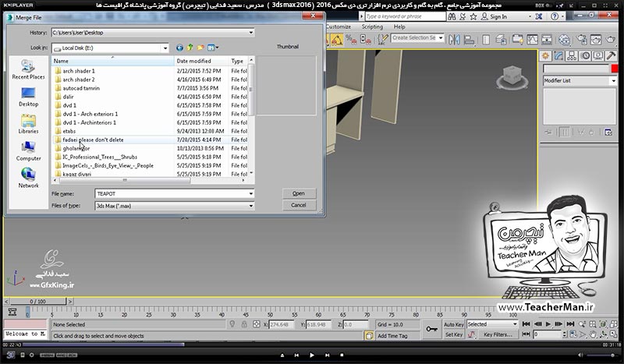Open the Key Filters button

pyautogui.click(x=498, y=334)
